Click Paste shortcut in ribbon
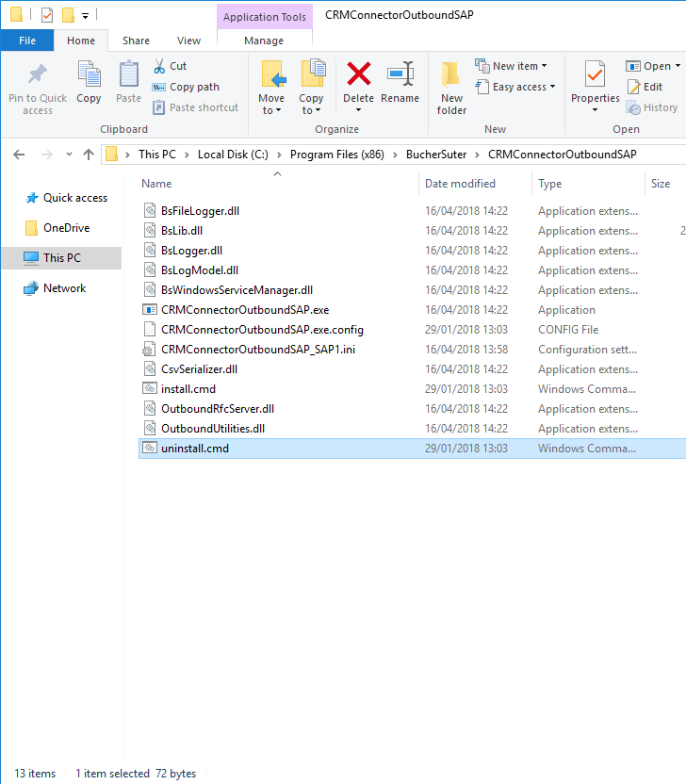 point(195,107)
